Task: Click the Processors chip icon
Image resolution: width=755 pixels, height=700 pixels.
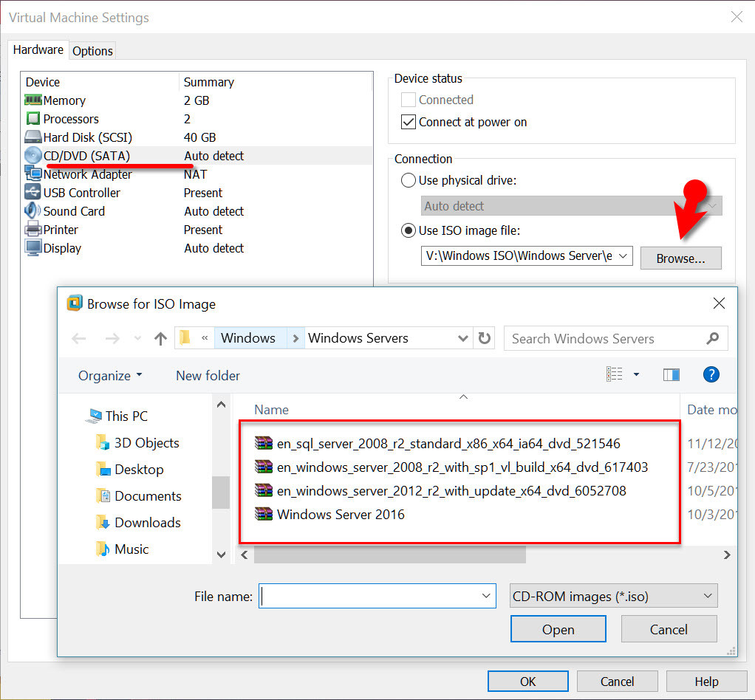Action: [33, 118]
